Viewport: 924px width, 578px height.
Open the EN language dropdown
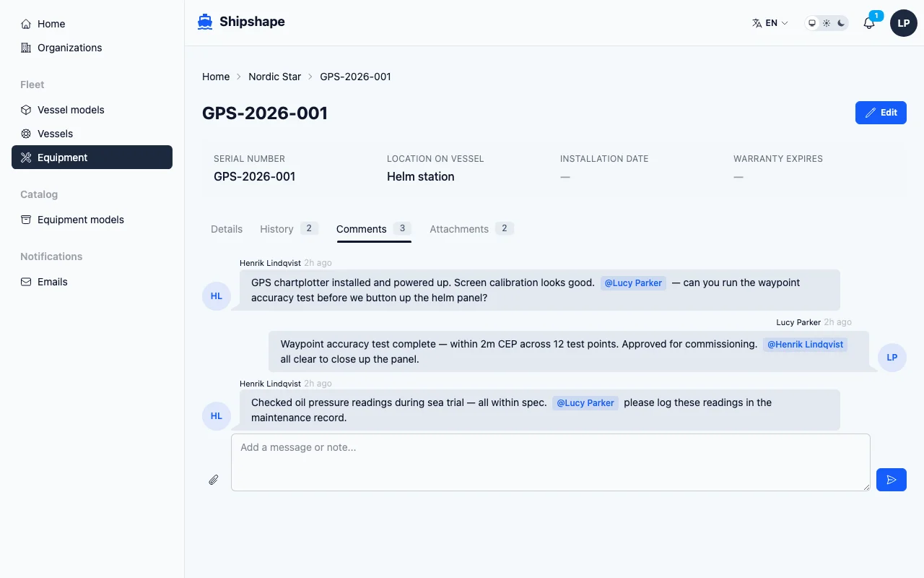point(770,22)
